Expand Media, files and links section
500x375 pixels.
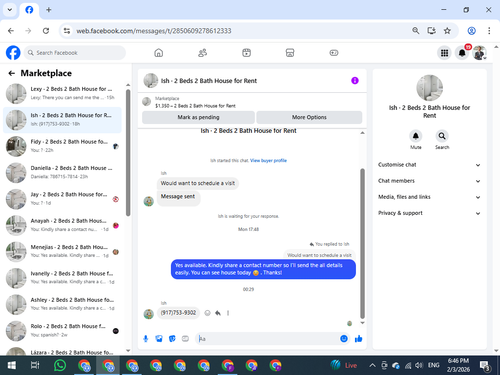tap(429, 197)
